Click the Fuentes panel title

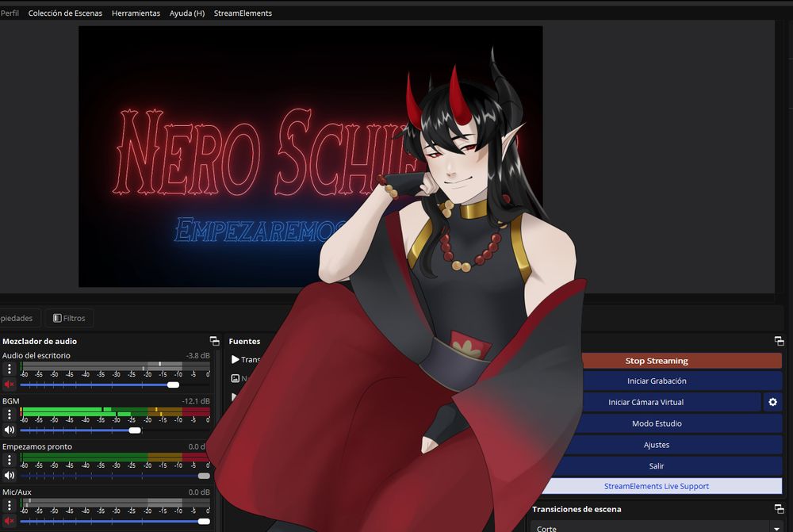[x=244, y=342]
